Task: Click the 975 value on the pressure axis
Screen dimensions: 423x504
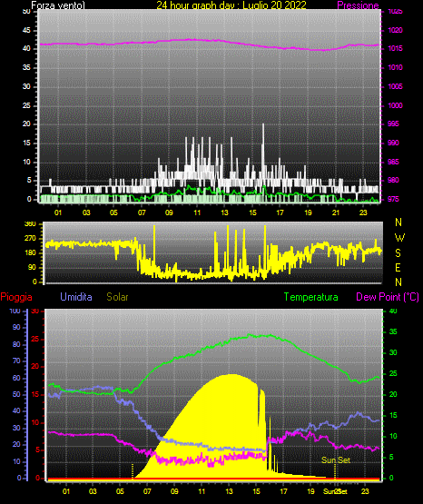Action: point(393,199)
